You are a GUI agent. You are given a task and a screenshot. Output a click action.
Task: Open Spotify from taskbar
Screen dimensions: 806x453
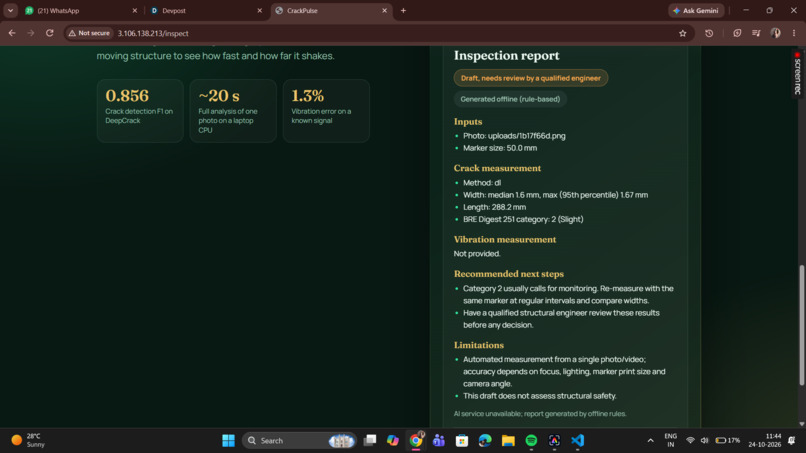pos(531,441)
